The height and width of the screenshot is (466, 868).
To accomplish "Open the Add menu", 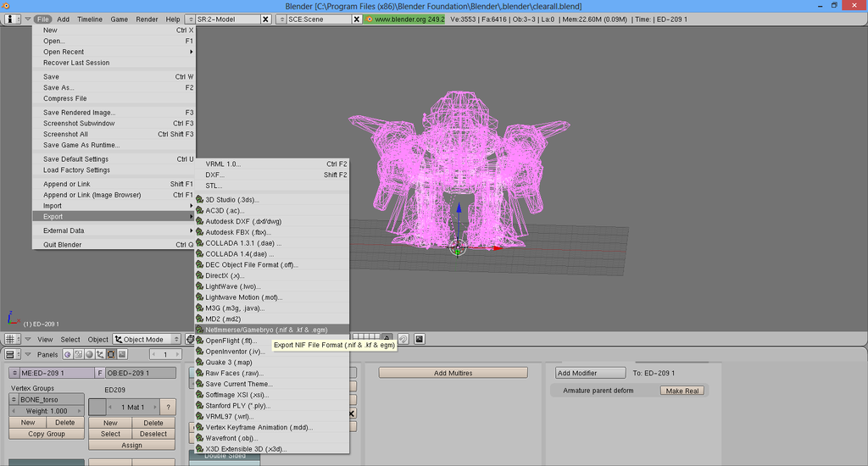I will tap(63, 19).
